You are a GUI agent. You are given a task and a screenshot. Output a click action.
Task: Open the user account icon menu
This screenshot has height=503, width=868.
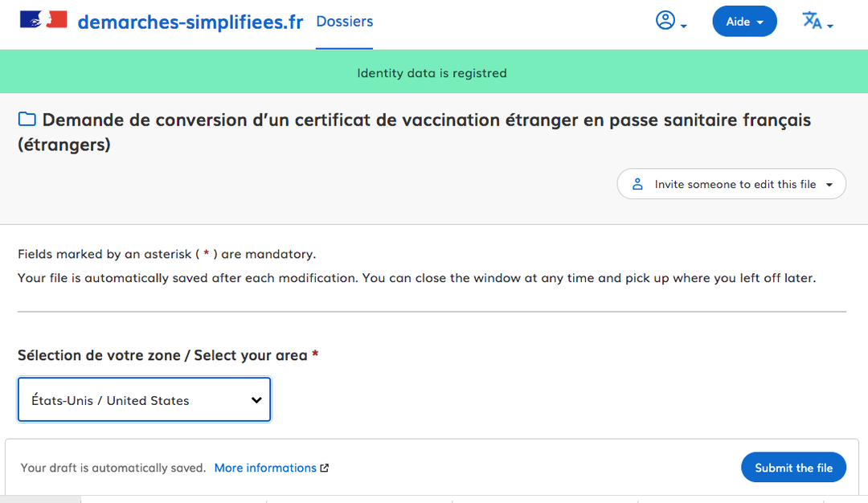coord(665,20)
